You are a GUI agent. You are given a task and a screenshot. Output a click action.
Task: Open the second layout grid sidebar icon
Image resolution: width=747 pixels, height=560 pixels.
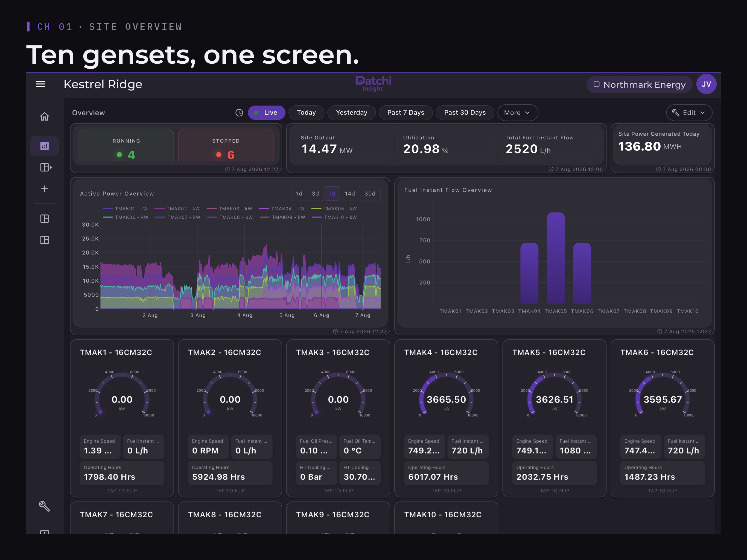click(x=45, y=240)
